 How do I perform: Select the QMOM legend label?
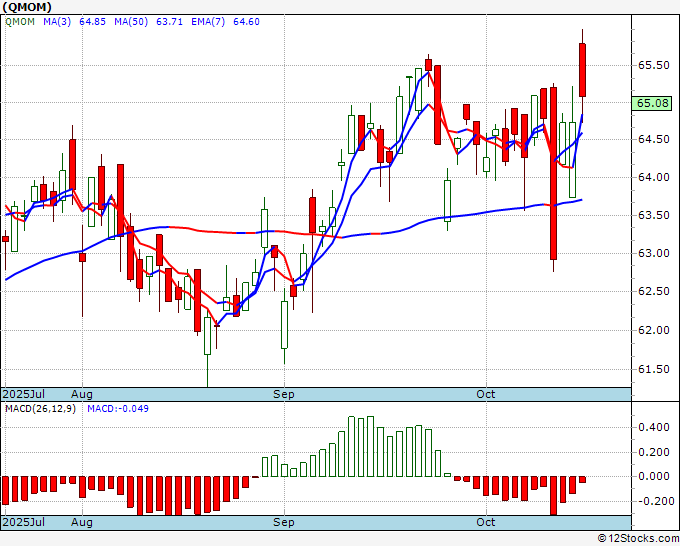click(20, 22)
